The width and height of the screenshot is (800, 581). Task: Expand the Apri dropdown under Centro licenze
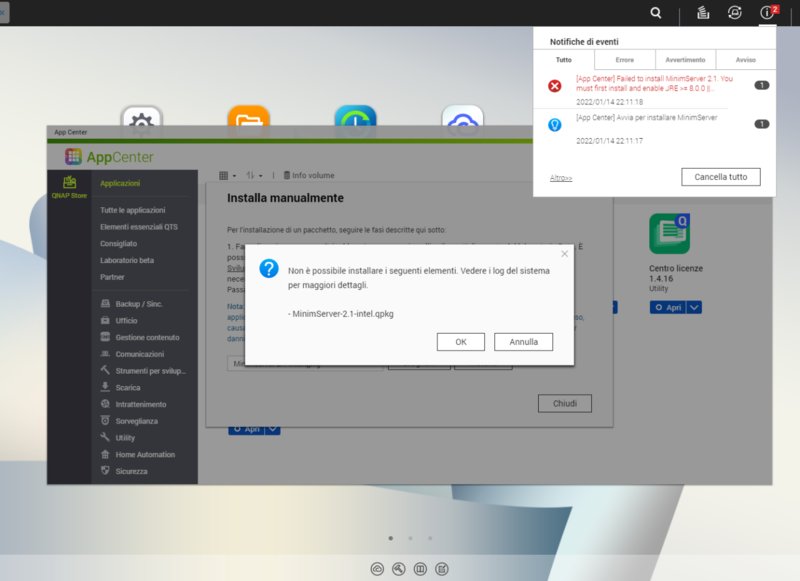tap(695, 308)
